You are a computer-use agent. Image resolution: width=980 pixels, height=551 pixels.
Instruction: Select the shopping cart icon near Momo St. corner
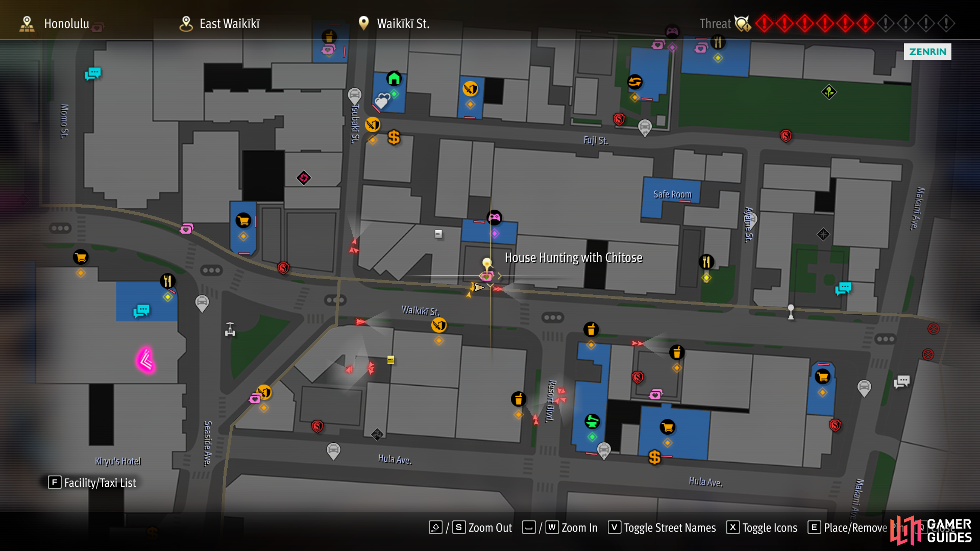pyautogui.click(x=81, y=257)
